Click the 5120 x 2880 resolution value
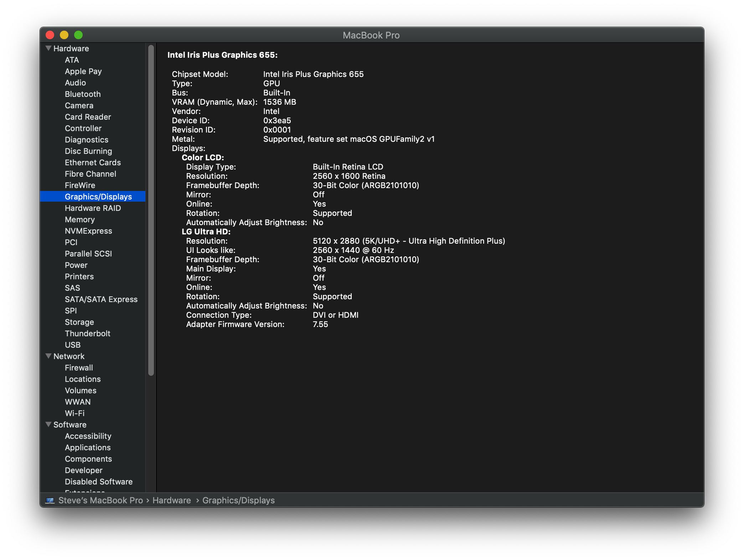The image size is (744, 560). click(x=409, y=241)
